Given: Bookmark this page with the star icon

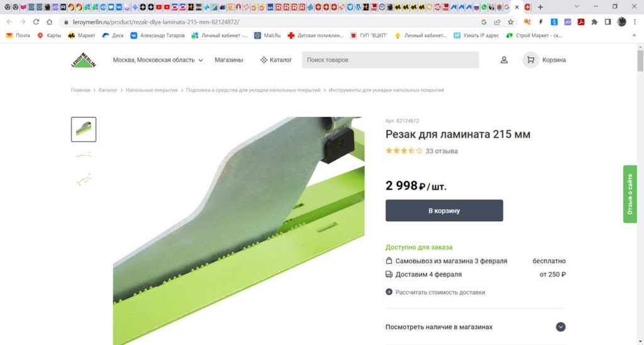Looking at the screenshot, I should (x=511, y=22).
